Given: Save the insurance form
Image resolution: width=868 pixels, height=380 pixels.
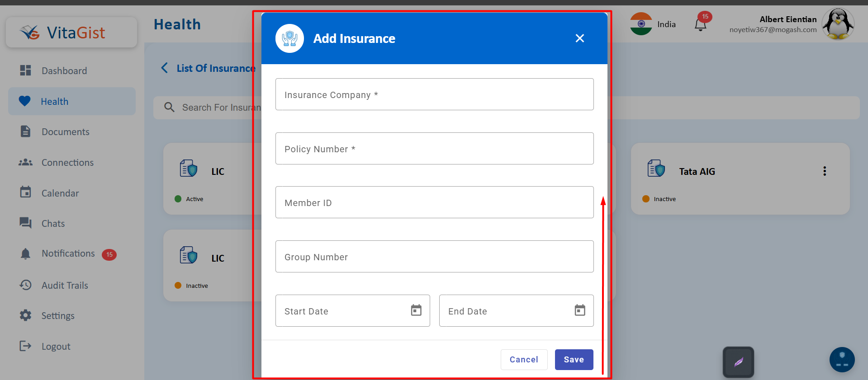Looking at the screenshot, I should click(x=574, y=360).
